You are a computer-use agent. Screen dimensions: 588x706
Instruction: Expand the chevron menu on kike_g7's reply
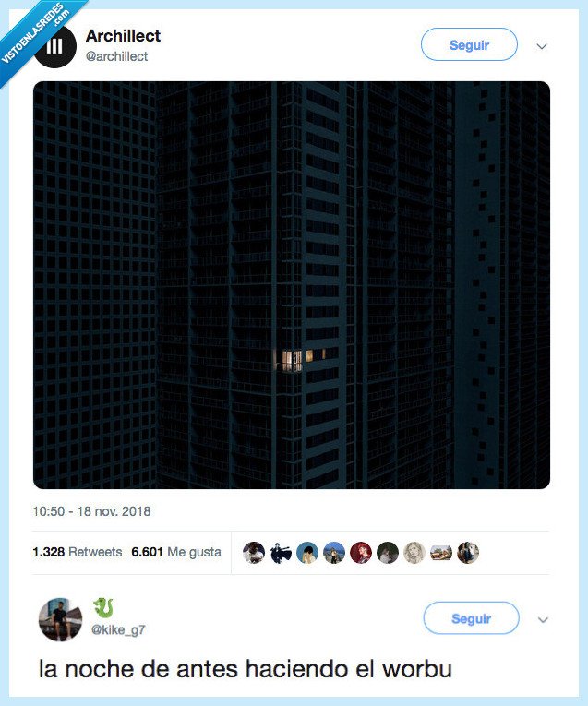[543, 619]
